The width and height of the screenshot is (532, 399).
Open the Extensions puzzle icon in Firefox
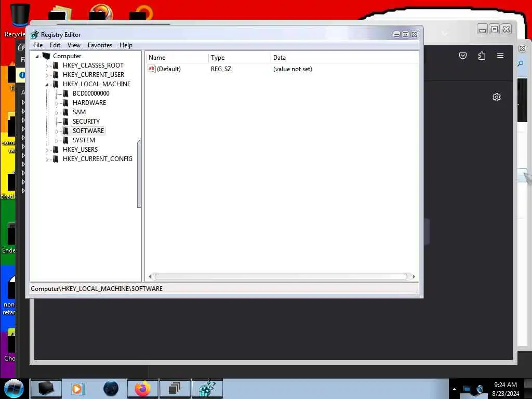click(x=482, y=56)
